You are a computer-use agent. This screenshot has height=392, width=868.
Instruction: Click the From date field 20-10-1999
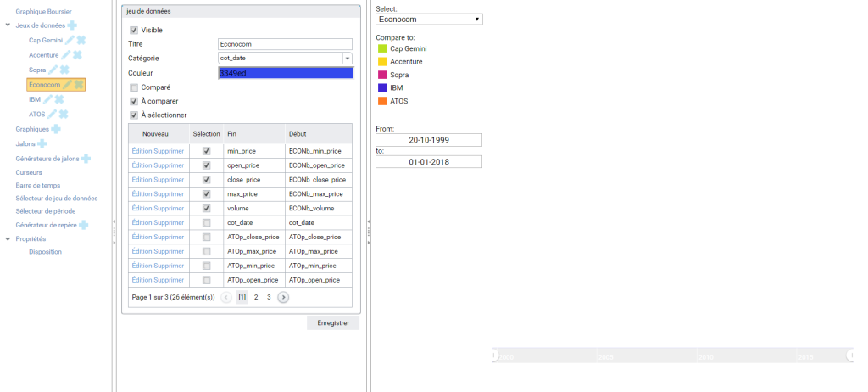[x=429, y=140]
